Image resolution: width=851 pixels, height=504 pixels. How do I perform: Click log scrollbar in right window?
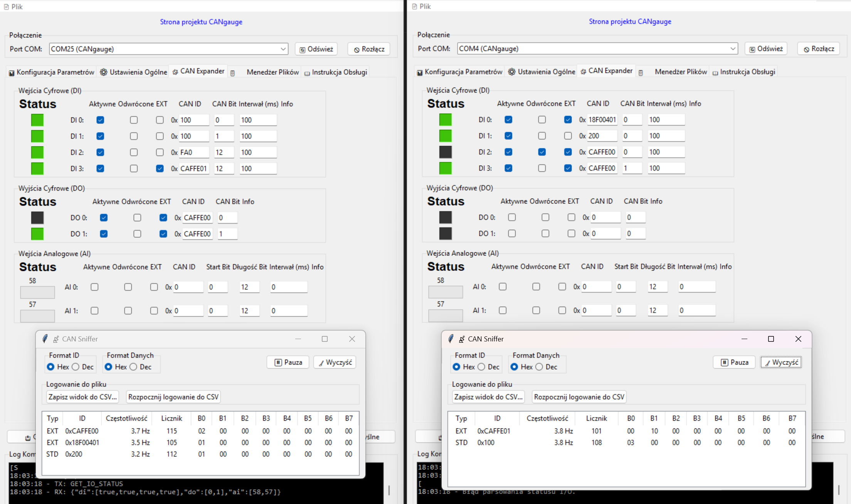(x=839, y=489)
